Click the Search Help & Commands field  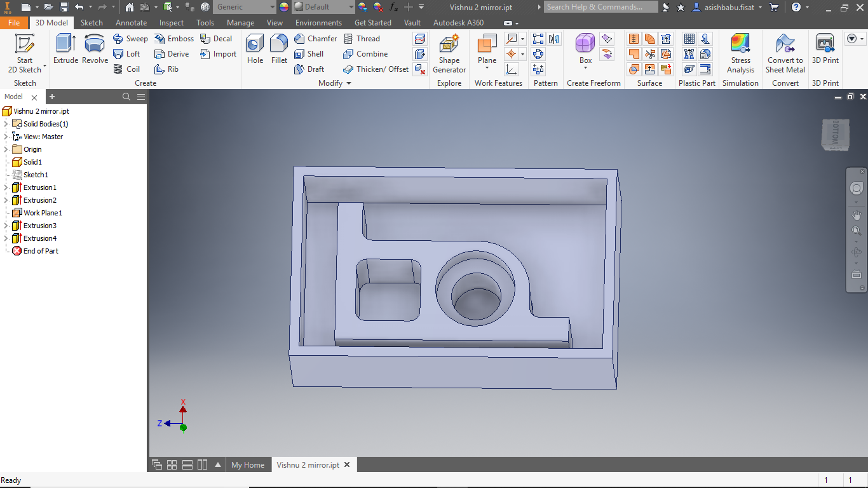point(602,7)
